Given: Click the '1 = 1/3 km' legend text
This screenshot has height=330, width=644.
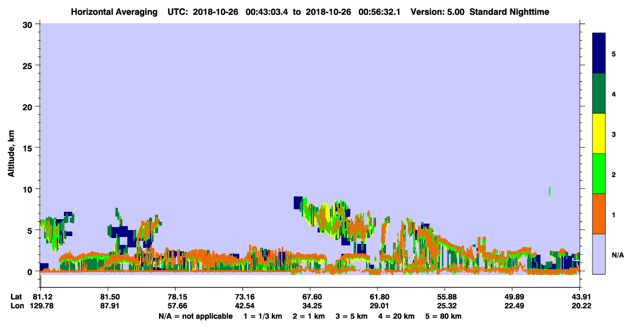Looking at the screenshot, I should pyautogui.click(x=263, y=316).
